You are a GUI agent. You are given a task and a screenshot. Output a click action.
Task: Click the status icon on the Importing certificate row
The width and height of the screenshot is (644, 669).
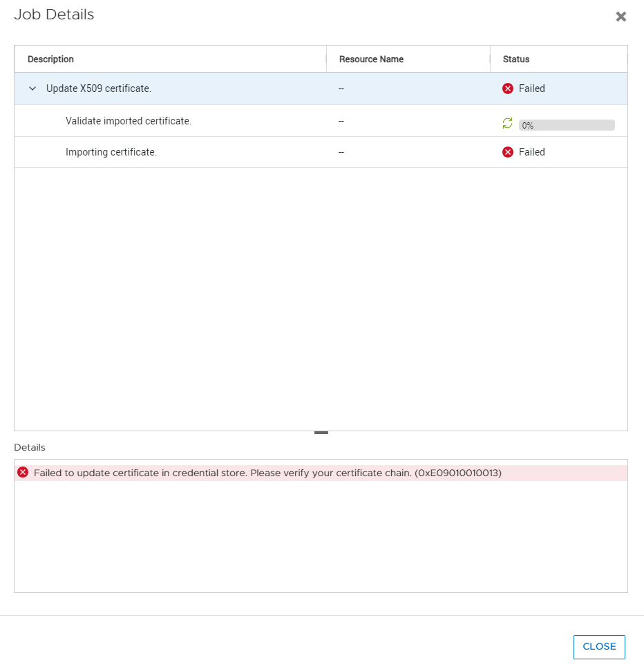pyautogui.click(x=508, y=152)
